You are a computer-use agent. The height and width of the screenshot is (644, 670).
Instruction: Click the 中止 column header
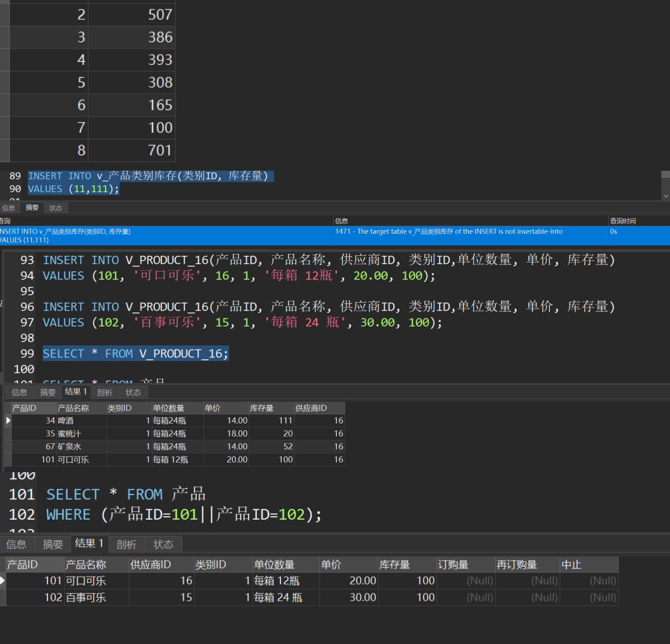589,565
